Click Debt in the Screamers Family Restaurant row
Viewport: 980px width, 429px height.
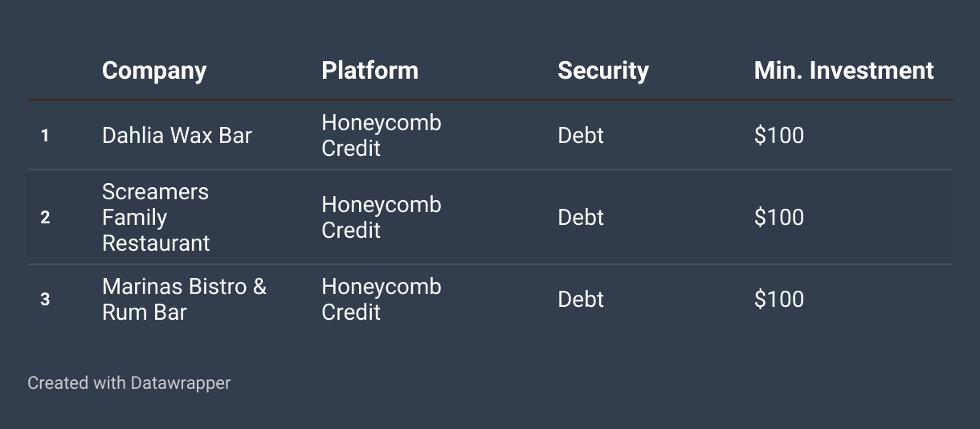[581, 218]
